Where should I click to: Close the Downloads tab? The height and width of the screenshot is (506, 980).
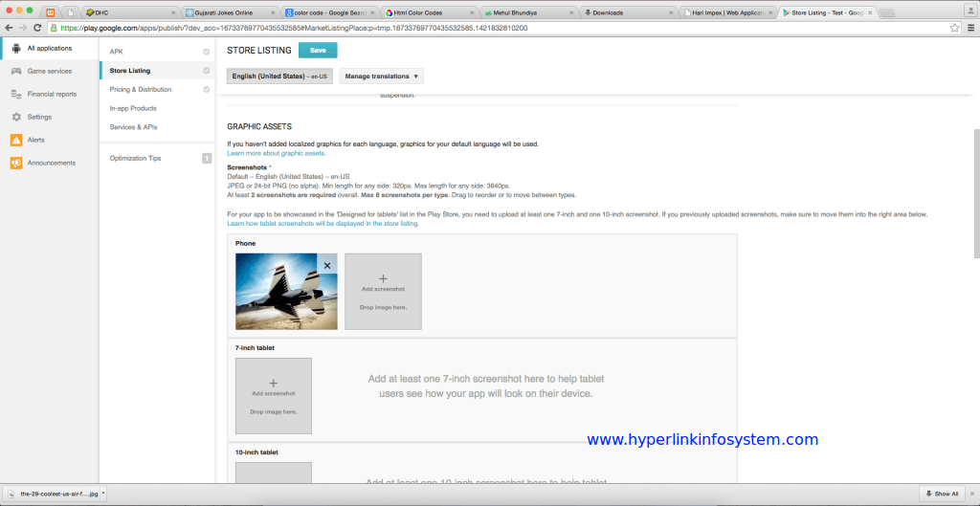671,12
